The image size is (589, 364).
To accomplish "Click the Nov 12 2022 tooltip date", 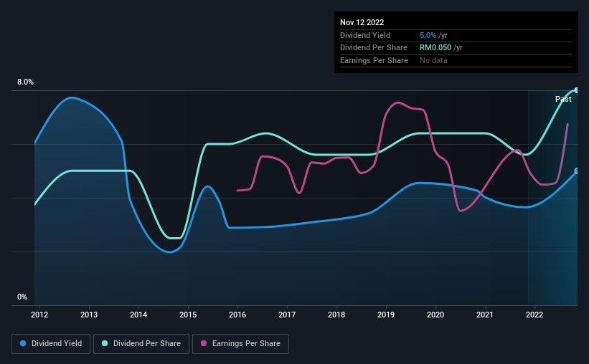I will click(x=362, y=22).
